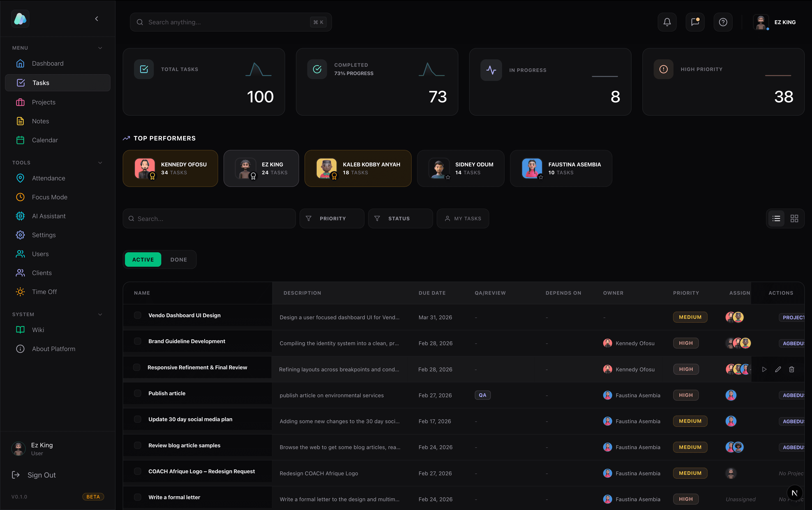Open the Status filter dropdown
Image resolution: width=812 pixels, height=510 pixels.
[400, 218]
